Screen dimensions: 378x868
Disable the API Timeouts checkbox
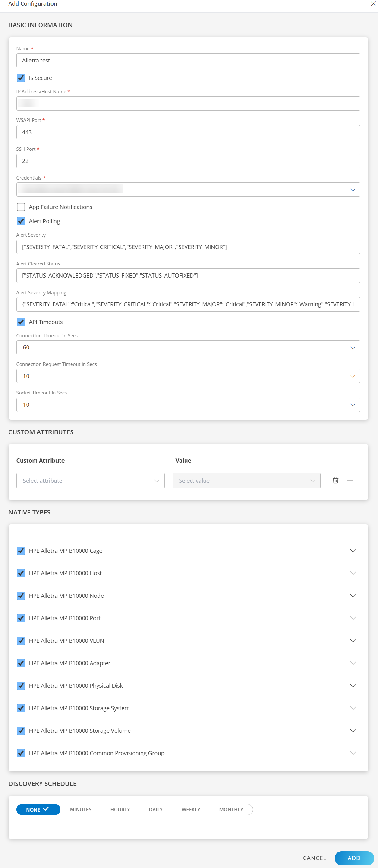point(21,322)
